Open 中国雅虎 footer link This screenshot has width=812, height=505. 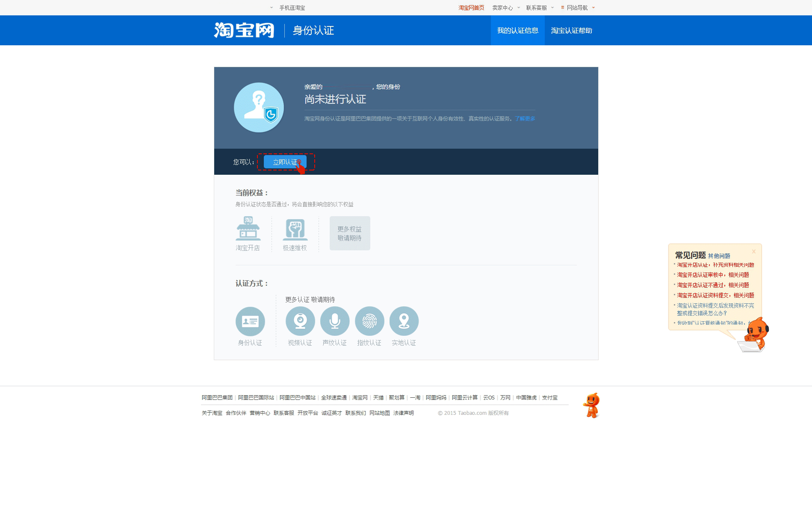click(526, 397)
